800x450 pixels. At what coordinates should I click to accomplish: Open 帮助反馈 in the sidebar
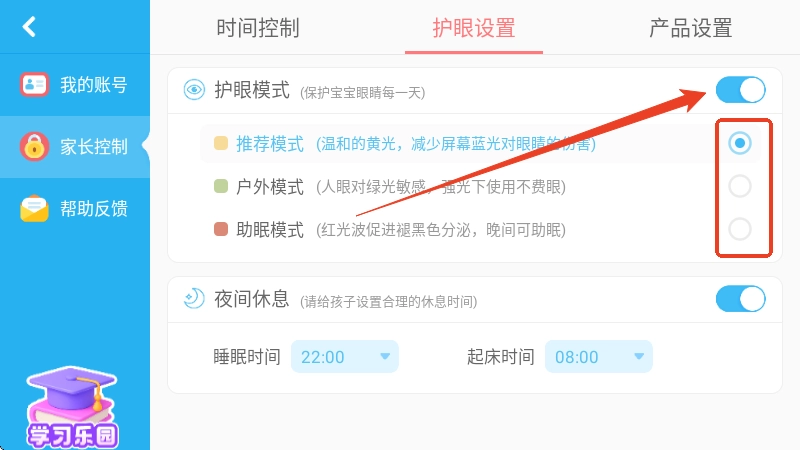[x=92, y=209]
